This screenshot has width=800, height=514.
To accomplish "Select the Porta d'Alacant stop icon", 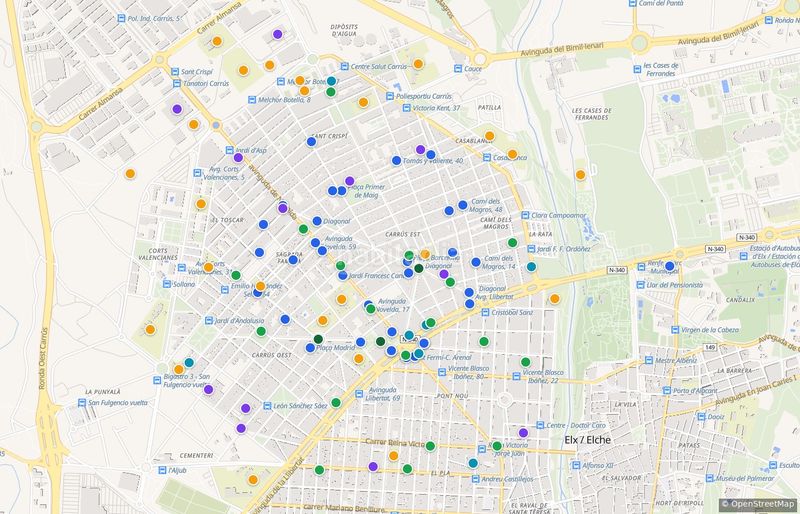I will click(666, 390).
